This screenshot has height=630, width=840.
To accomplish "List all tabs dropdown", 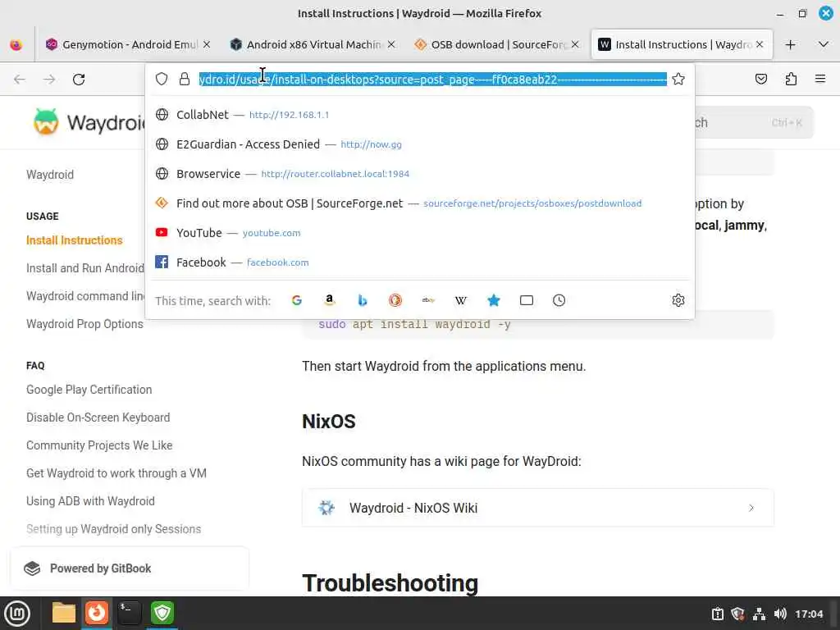I will [x=824, y=44].
